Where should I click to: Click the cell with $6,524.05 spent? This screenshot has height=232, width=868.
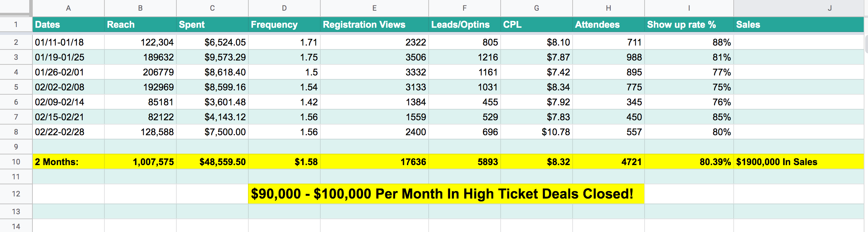[212, 42]
